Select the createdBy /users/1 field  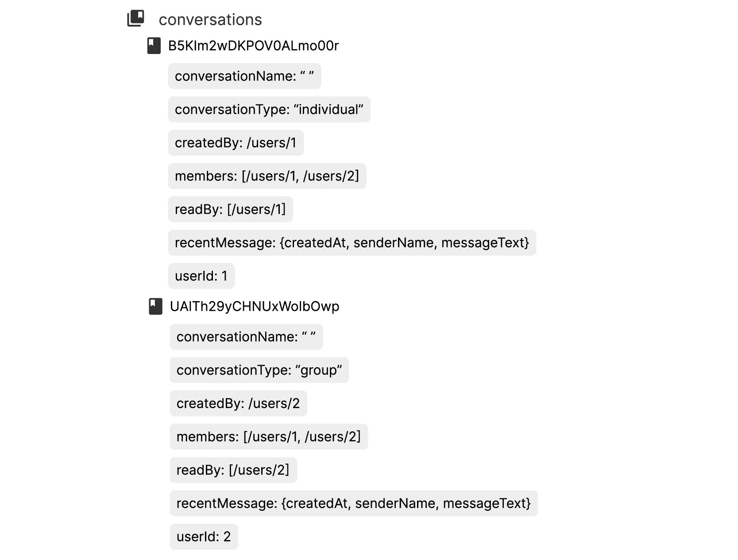point(236,143)
